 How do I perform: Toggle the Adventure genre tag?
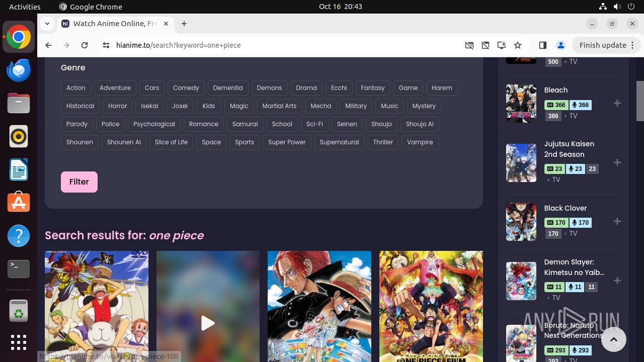coord(115,88)
